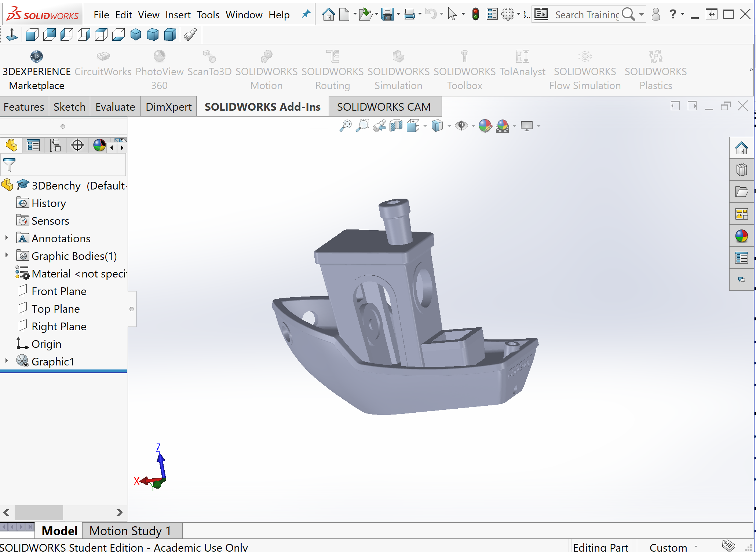
Task: Open the View Palette task pane icon
Action: click(x=741, y=214)
